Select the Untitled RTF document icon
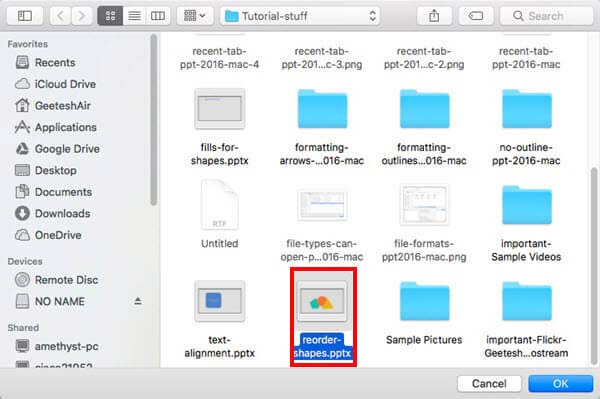Screen dimensions: 600x399 pos(220,205)
